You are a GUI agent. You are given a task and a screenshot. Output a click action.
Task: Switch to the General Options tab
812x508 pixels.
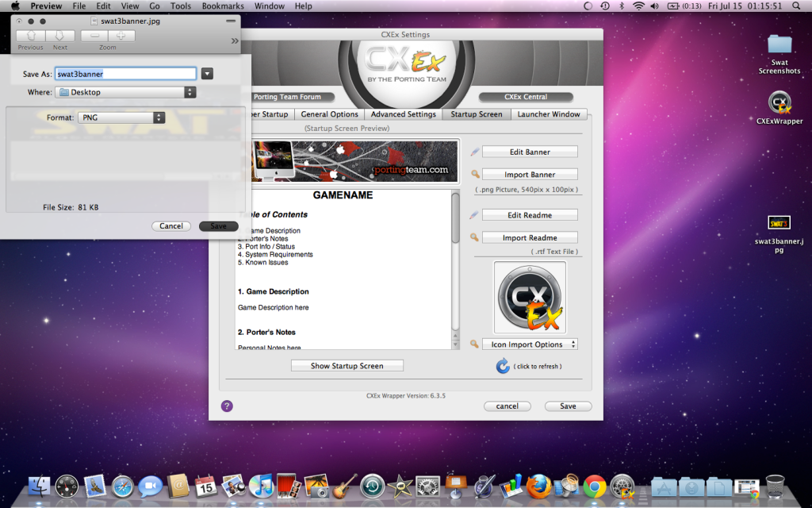click(x=329, y=114)
